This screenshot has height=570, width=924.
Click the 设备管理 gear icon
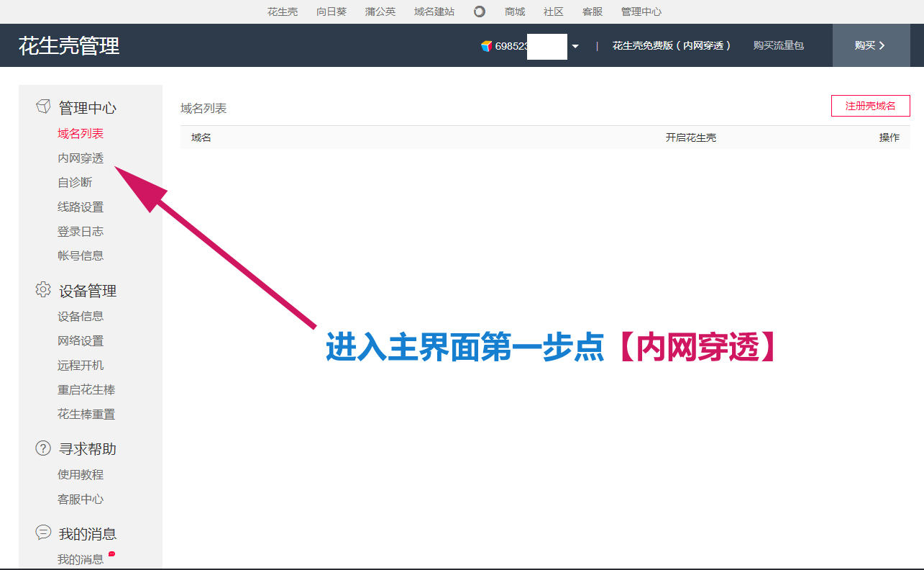(x=43, y=289)
